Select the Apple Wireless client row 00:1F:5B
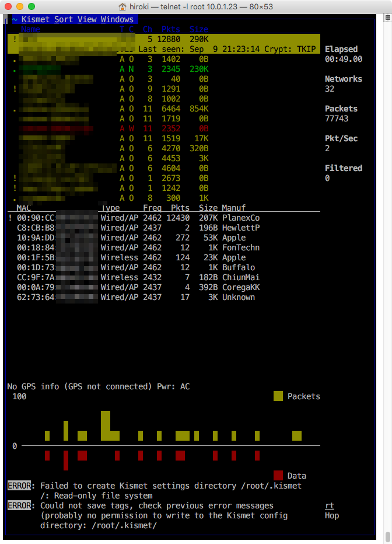The width and height of the screenshot is (392, 544). tap(163, 257)
